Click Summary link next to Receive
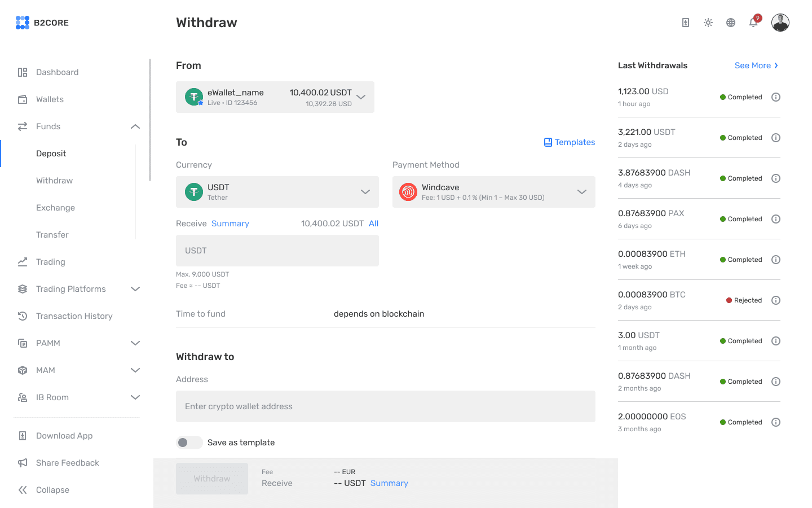 230,224
